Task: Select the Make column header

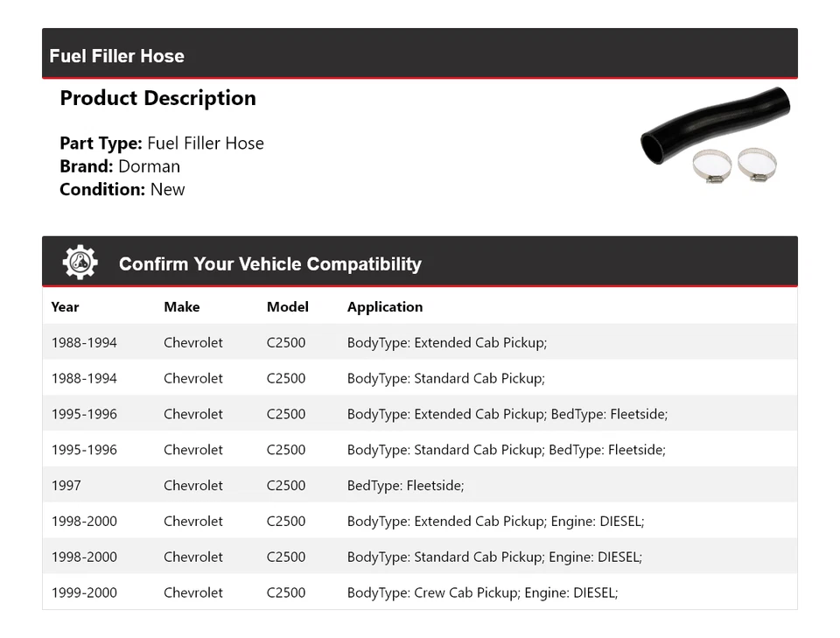Action: coord(181,307)
